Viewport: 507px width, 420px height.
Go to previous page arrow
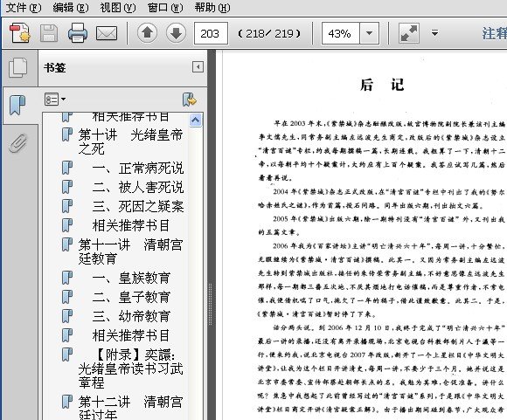(x=148, y=33)
